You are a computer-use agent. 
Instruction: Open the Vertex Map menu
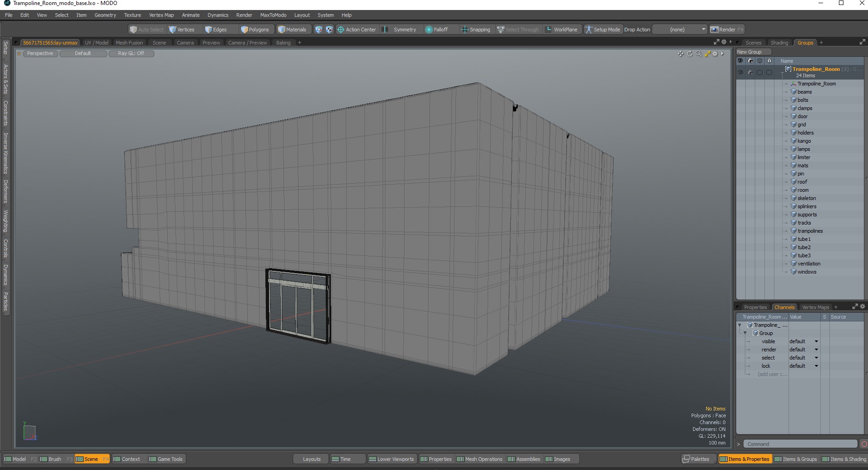pyautogui.click(x=161, y=15)
